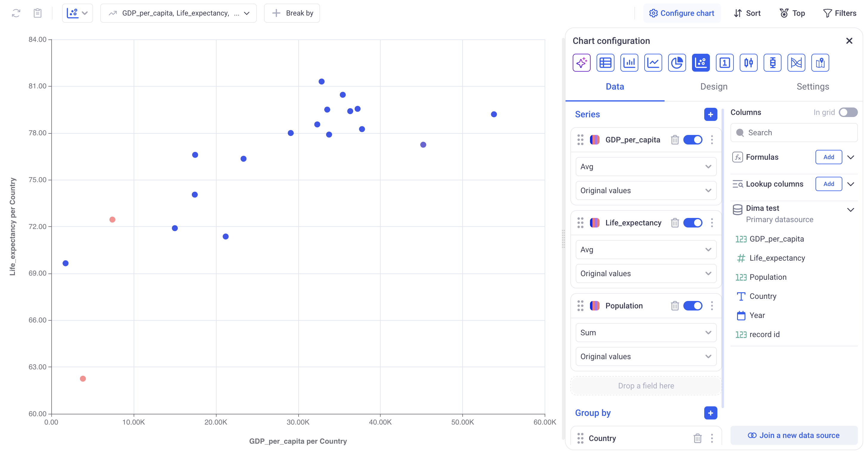This screenshot has height=455, width=868.
Task: Open the Settings tab
Action: click(x=813, y=87)
